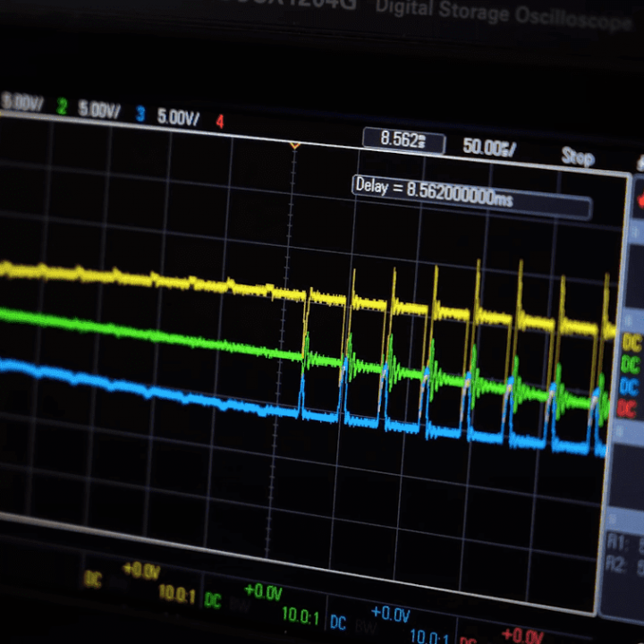Viewport: 644px width, 644px height.
Task: Click channel 3 blue +0.0V offset
Action: coord(390,614)
